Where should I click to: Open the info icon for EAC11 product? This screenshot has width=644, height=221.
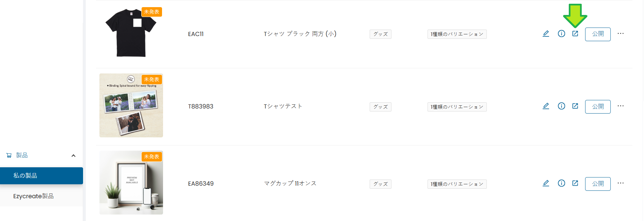[561, 34]
